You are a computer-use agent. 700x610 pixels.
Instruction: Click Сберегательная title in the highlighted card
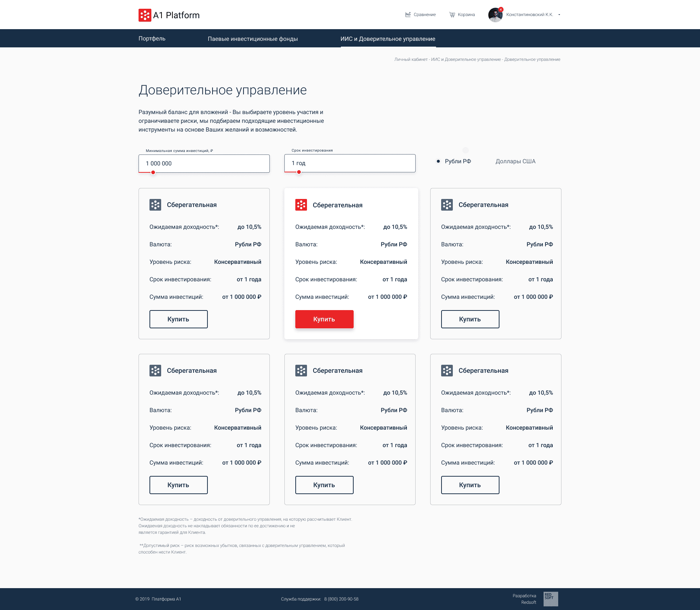tap(338, 205)
